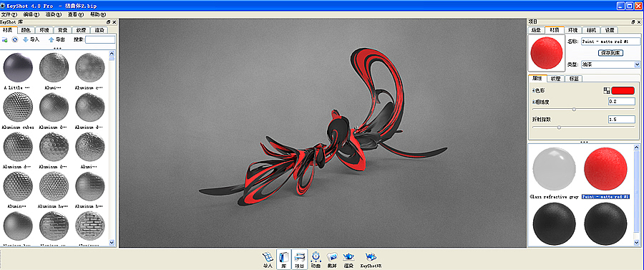Image resolution: width=644 pixels, height=270 pixels.
Task: Open the 查看 View menu
Action: (x=76, y=14)
